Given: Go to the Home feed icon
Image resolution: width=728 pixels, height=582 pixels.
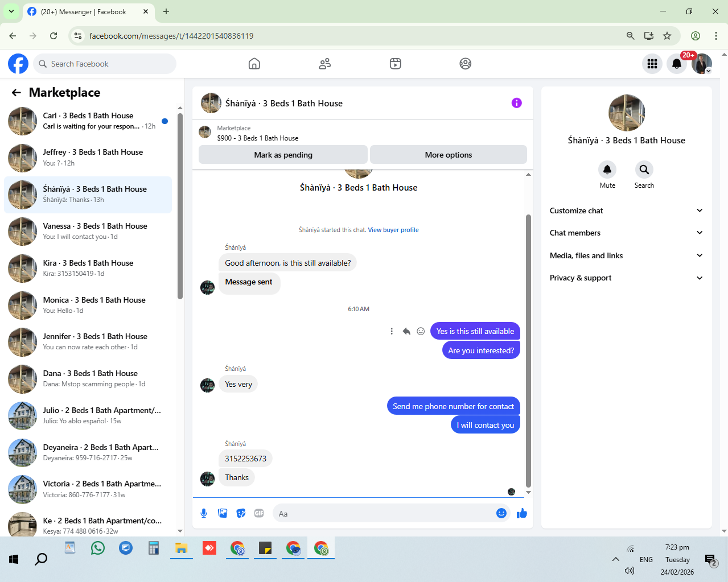Looking at the screenshot, I should [x=254, y=64].
